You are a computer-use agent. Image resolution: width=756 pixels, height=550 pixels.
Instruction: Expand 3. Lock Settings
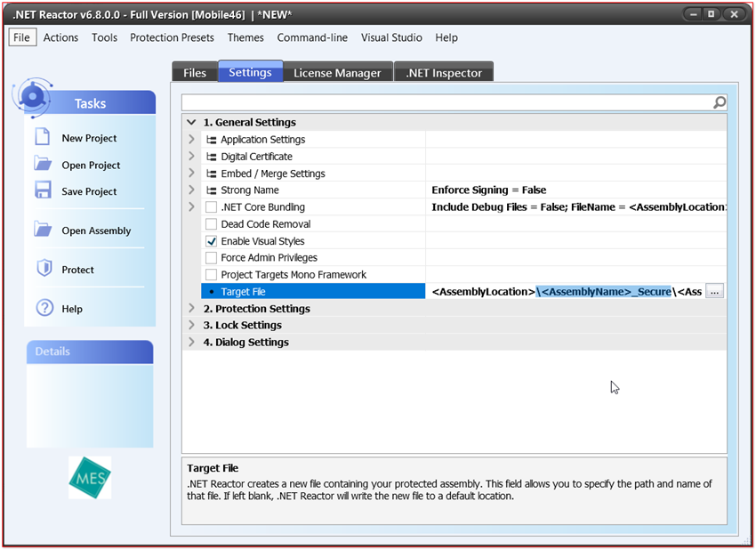(191, 325)
